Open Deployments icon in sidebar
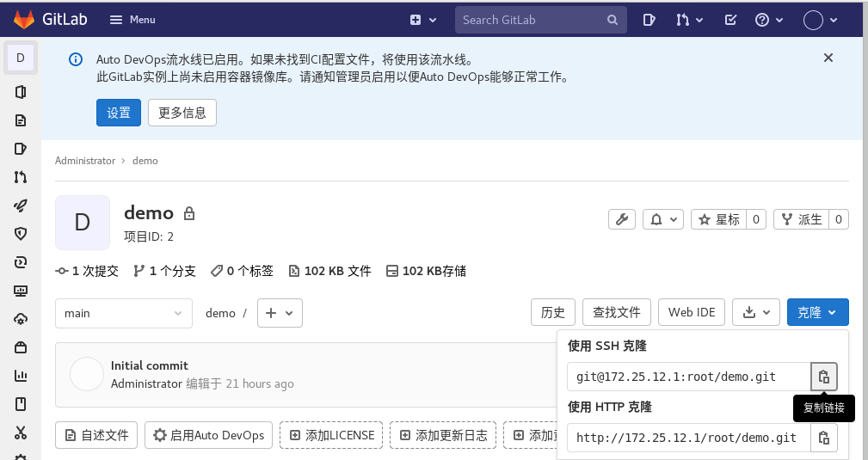 click(x=21, y=262)
